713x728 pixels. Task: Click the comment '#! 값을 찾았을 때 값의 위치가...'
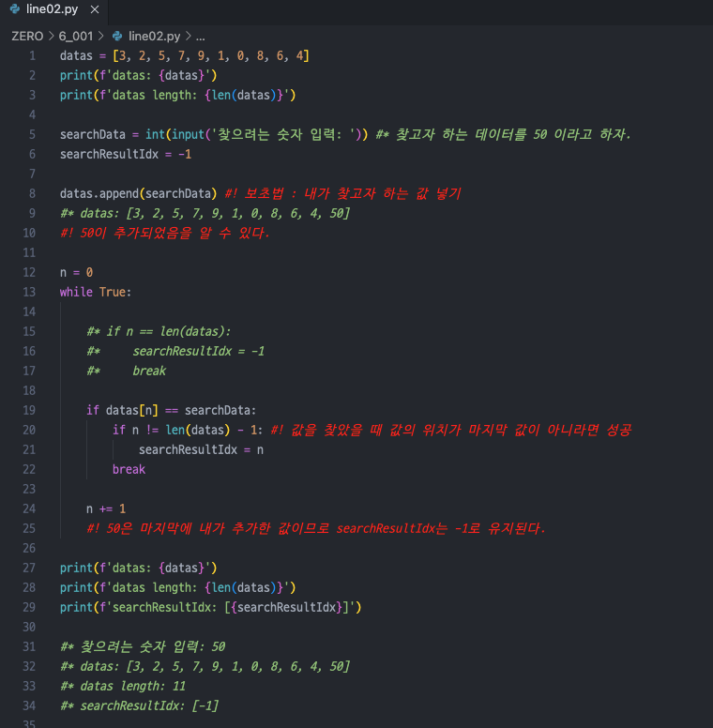(x=450, y=430)
